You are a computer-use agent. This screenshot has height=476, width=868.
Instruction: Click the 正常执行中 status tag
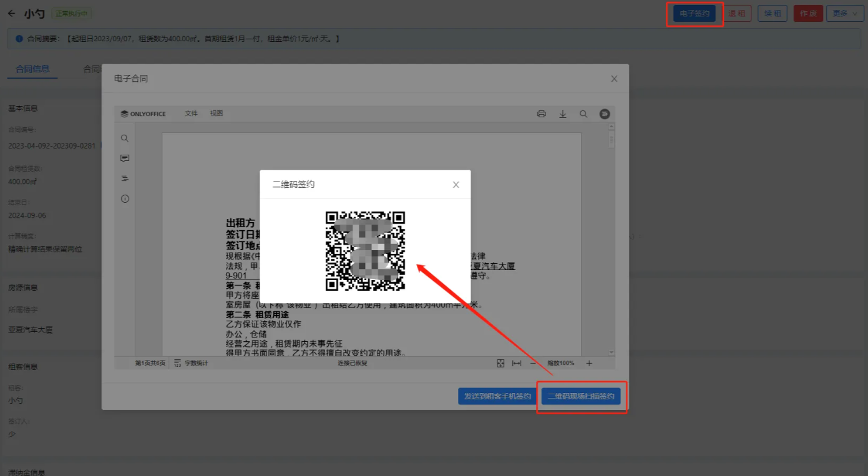[72, 14]
